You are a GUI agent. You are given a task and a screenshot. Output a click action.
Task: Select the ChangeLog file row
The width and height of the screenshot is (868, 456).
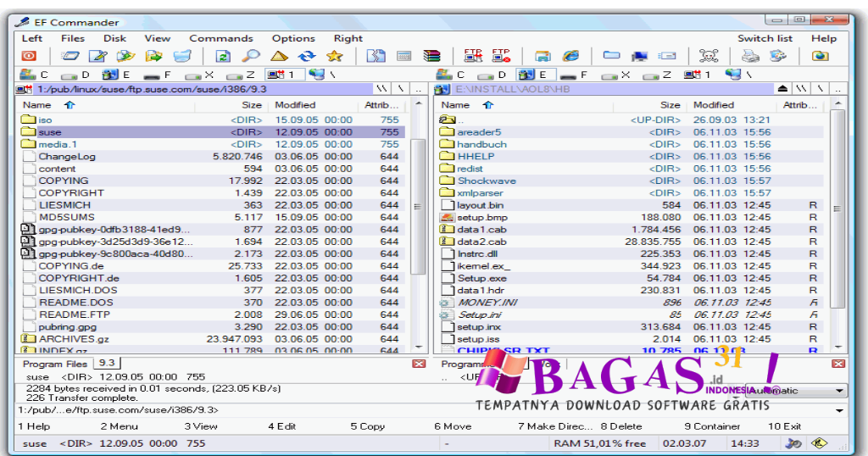(211, 157)
